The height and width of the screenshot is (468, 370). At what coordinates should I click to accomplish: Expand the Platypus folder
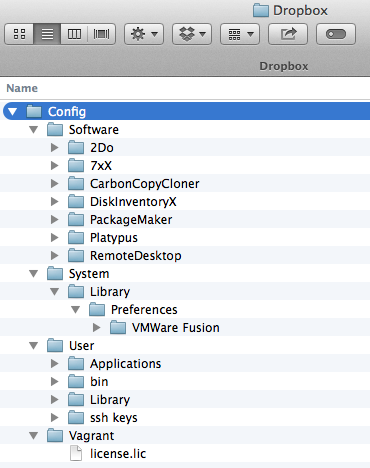tap(54, 237)
